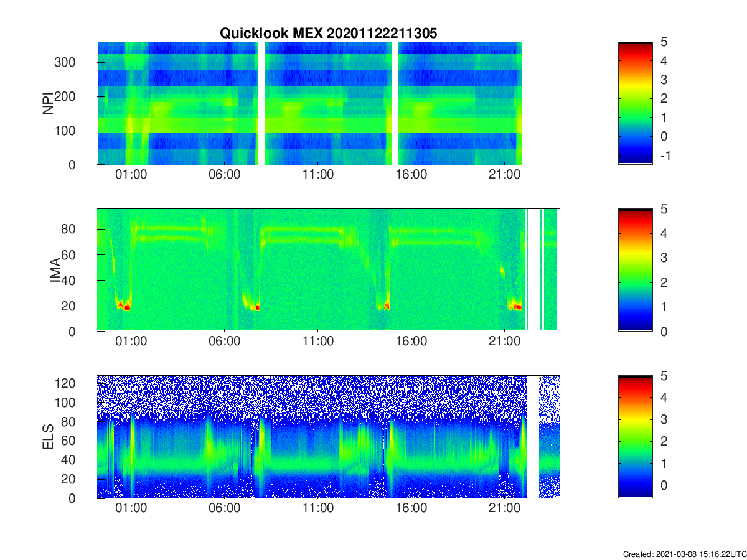
Task: Click the 01:00 tick under ELS plot
Action: 131,508
